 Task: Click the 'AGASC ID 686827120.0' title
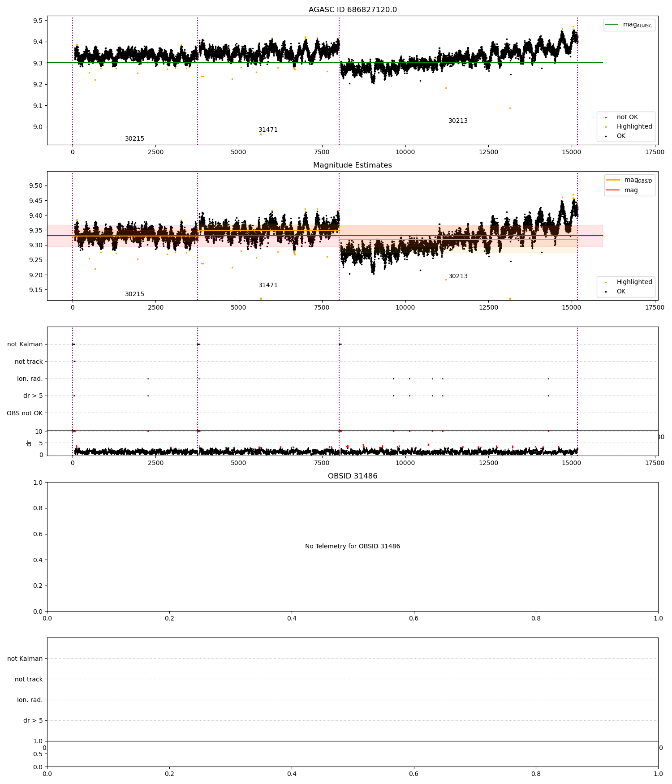point(353,10)
